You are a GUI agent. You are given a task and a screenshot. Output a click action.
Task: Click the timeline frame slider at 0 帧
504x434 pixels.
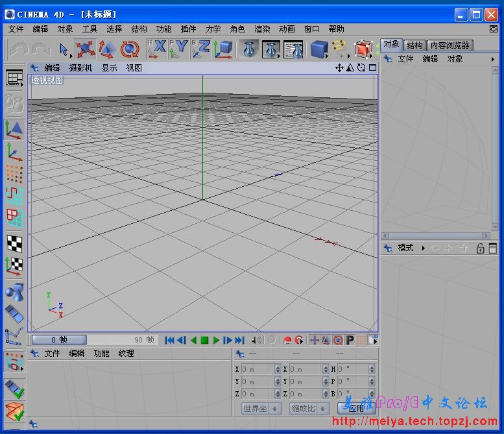(x=59, y=340)
